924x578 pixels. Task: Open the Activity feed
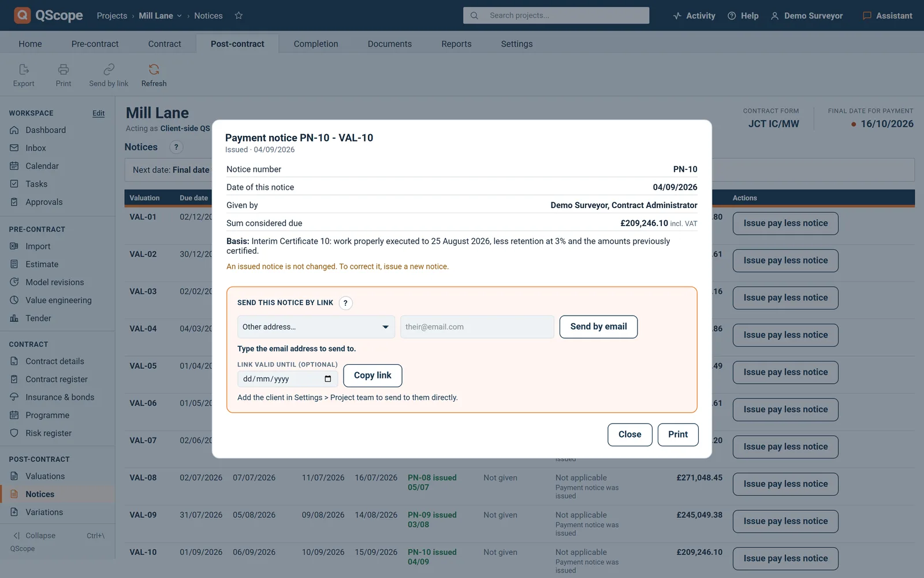click(x=694, y=16)
